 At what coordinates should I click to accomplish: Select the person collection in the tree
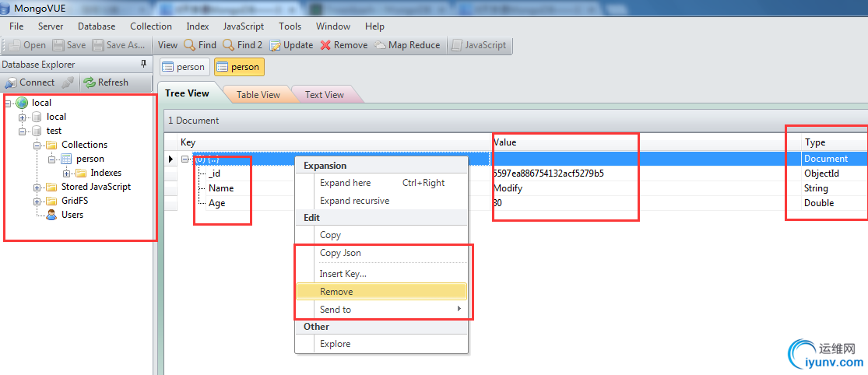pyautogui.click(x=90, y=159)
